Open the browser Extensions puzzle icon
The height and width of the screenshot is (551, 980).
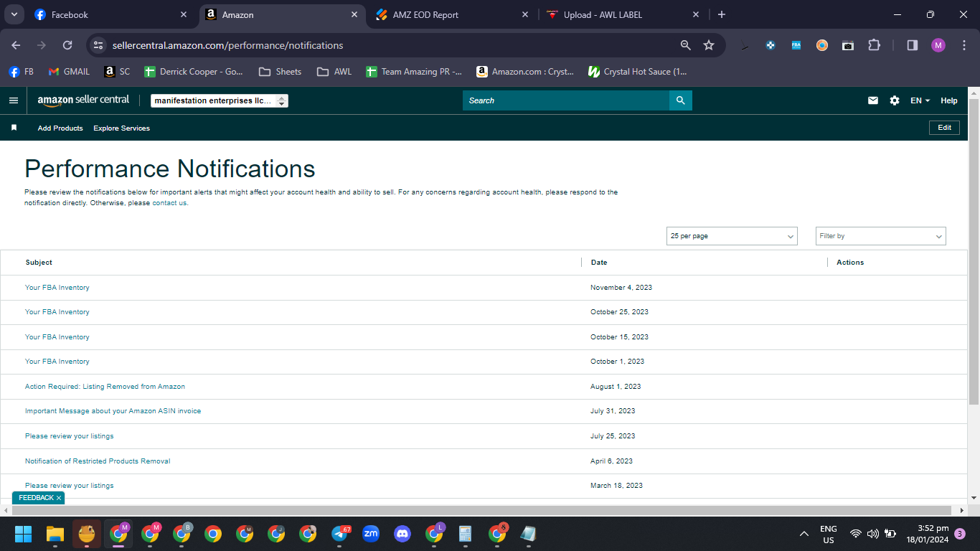click(x=874, y=45)
